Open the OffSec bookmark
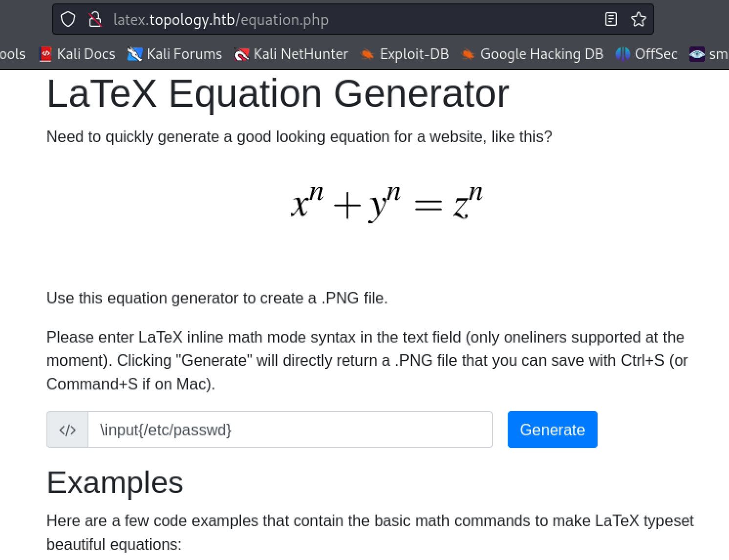Image resolution: width=729 pixels, height=560 pixels. coord(646,54)
